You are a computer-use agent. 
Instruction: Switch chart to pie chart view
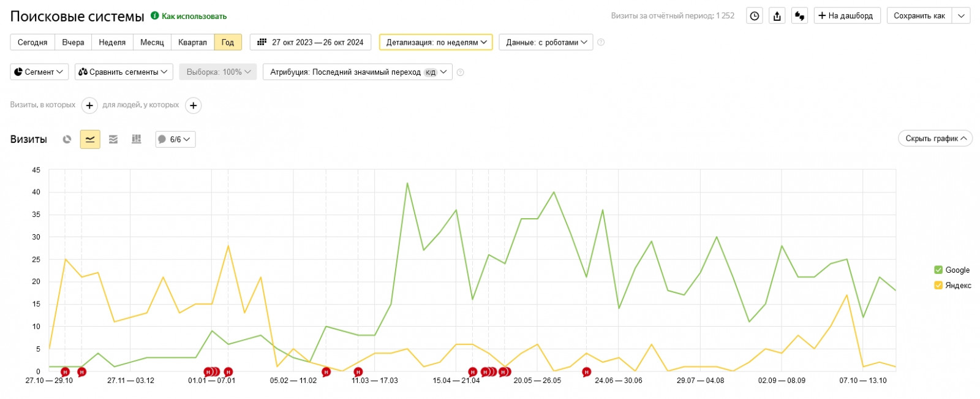click(67, 139)
